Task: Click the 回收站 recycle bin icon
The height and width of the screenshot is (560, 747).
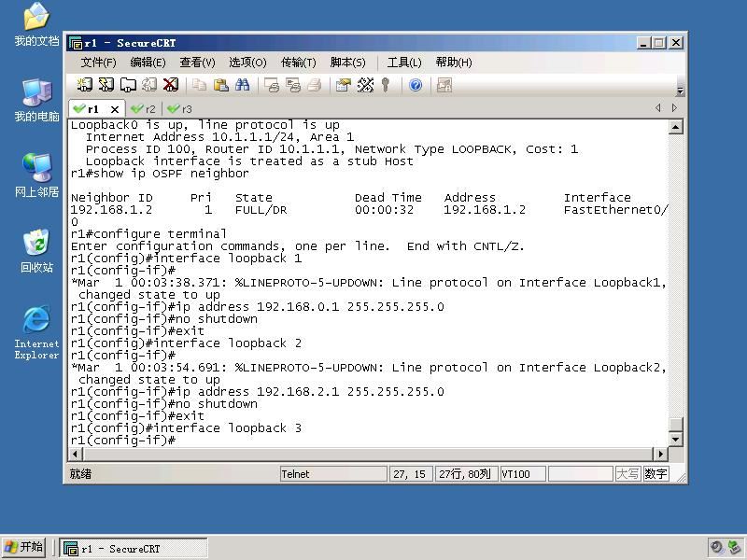Action: point(36,251)
